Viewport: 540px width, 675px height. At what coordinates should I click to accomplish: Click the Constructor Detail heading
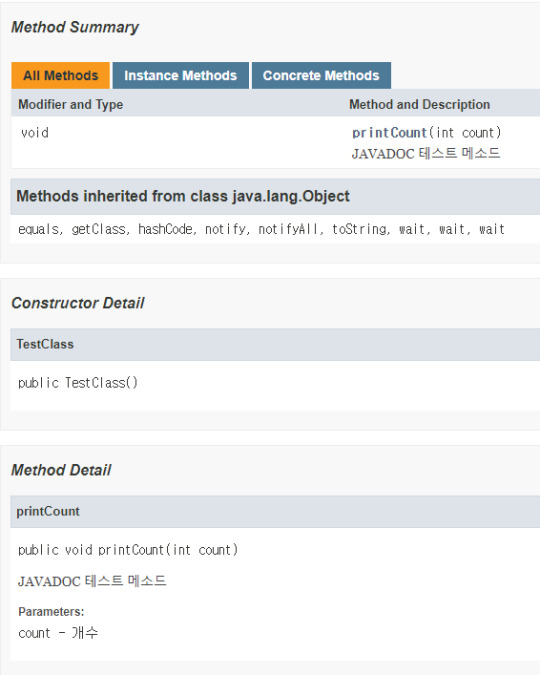click(x=78, y=303)
